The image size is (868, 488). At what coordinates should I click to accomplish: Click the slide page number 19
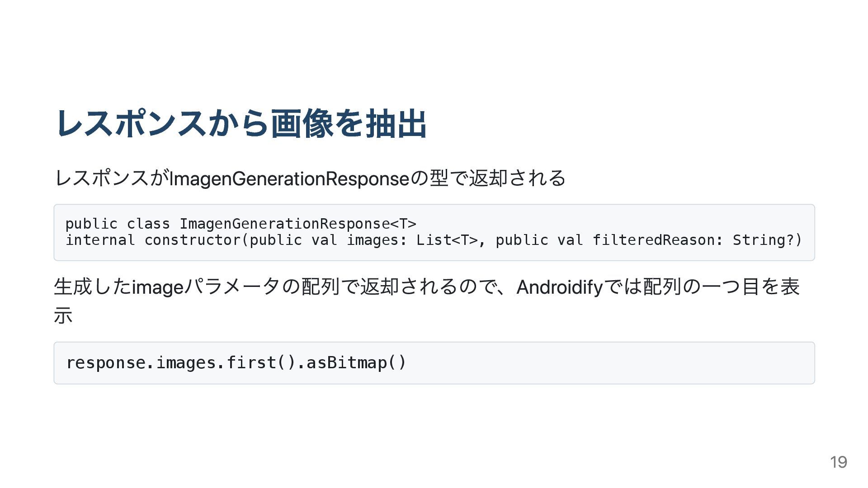point(838,462)
